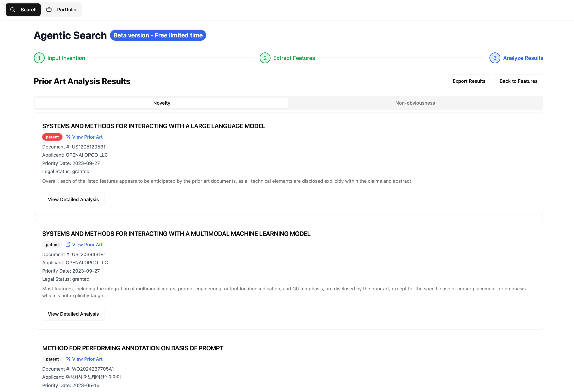The width and height of the screenshot is (574, 392).
Task: Go back to features
Action: point(518,81)
